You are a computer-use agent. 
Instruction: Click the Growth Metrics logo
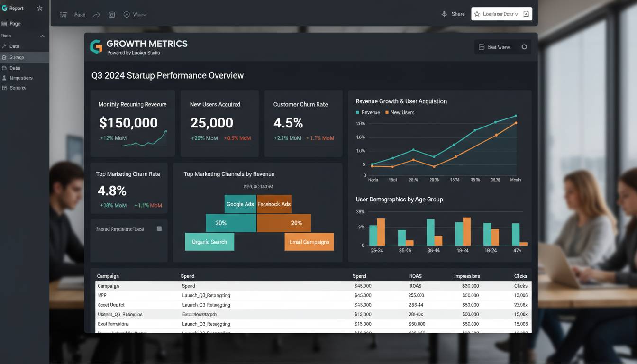pos(96,46)
